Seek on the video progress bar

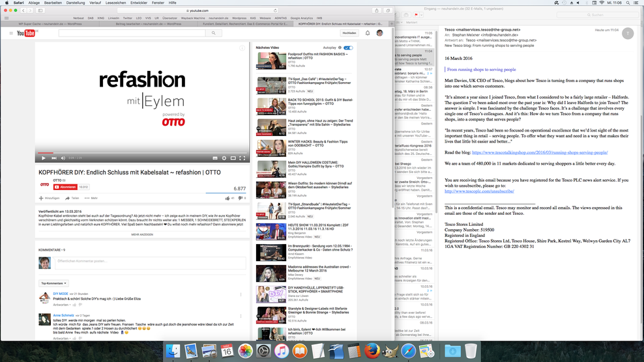tap(142, 153)
